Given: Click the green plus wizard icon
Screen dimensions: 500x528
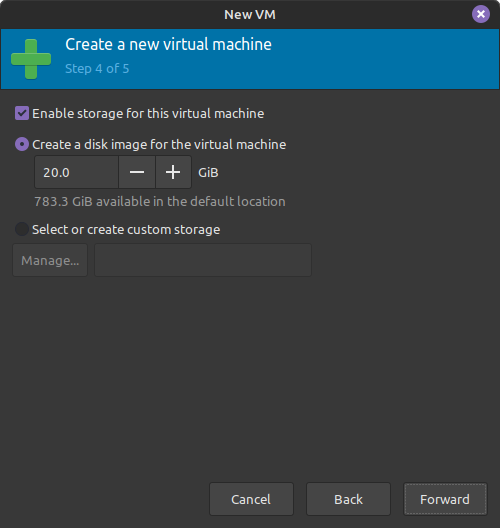Looking at the screenshot, I should coord(31,59).
